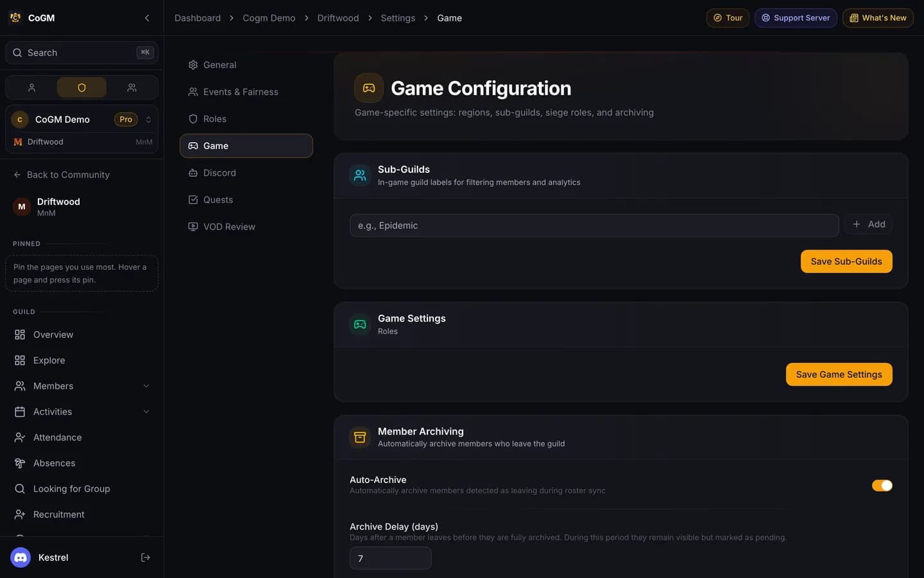Expand the Members submenu chevron

pos(146,386)
